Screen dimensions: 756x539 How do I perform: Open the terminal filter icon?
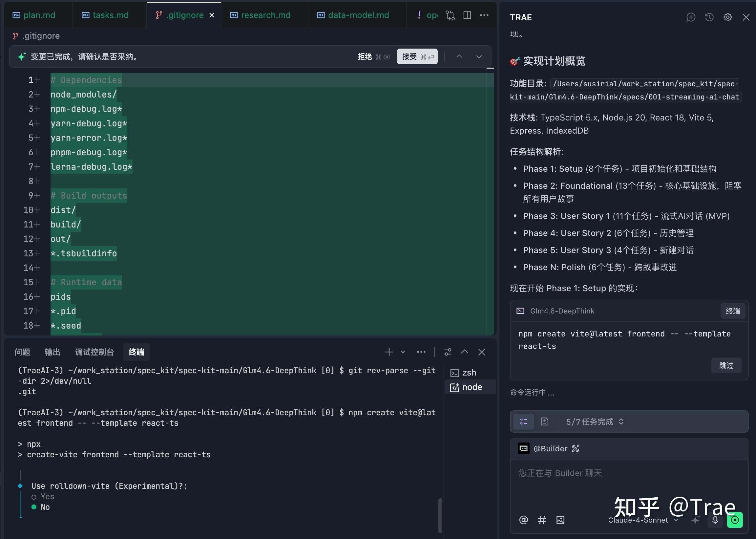[448, 352]
